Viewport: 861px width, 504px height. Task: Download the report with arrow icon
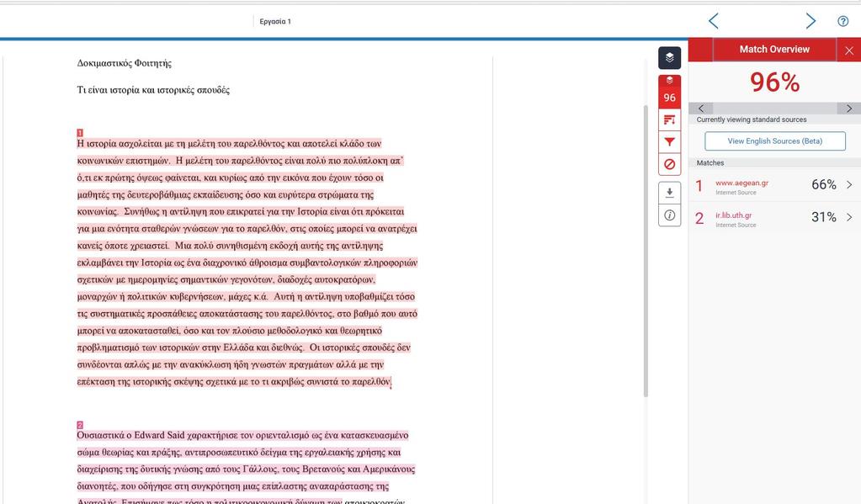[669, 193]
